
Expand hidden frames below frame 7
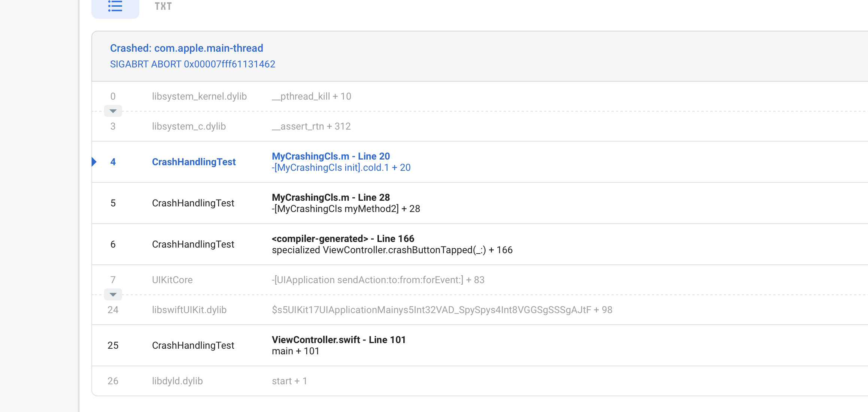pyautogui.click(x=113, y=294)
